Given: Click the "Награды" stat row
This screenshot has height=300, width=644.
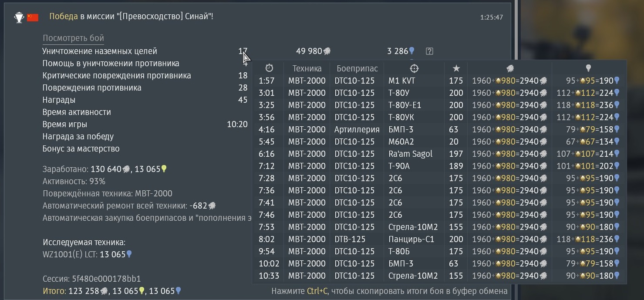Looking at the screenshot, I should pos(59,100).
